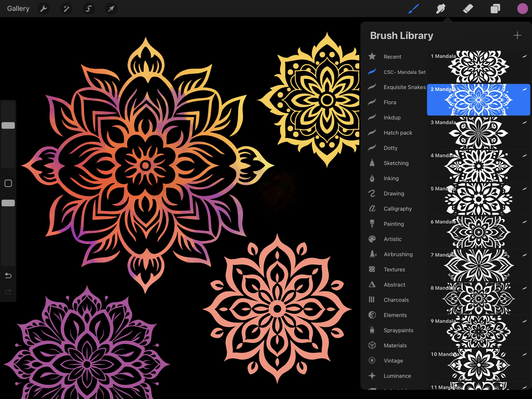Viewport: 532px width, 399px height.
Task: Tap the Redo arrow
Action: click(x=8, y=292)
